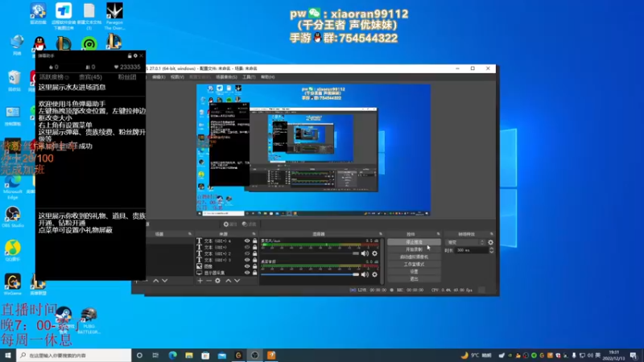The height and width of the screenshot is (362, 644).
Task: Move scene down in scenes toolbar
Action: click(165, 281)
